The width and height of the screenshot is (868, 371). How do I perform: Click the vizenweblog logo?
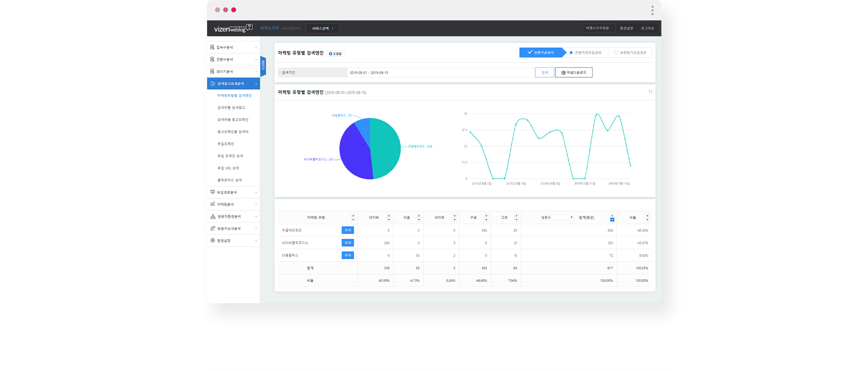[x=233, y=28]
